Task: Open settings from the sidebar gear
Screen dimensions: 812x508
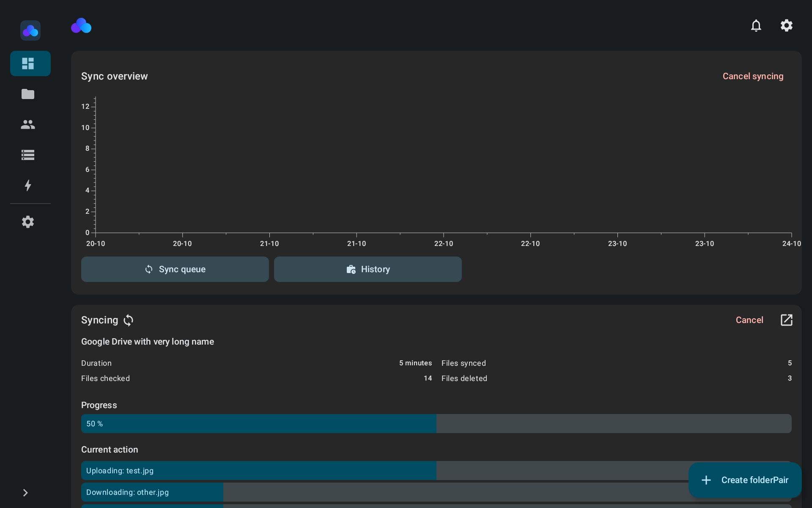Action: point(28,222)
